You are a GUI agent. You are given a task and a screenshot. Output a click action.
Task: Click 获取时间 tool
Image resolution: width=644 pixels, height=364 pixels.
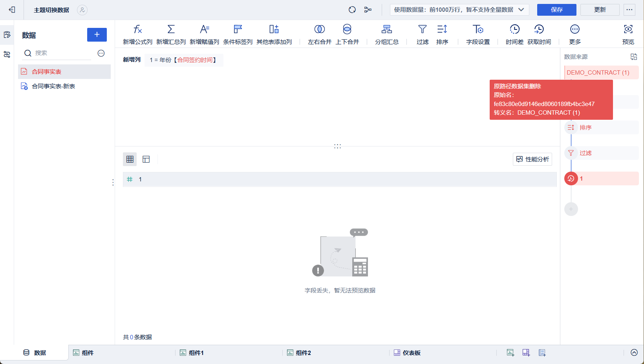coord(539,35)
